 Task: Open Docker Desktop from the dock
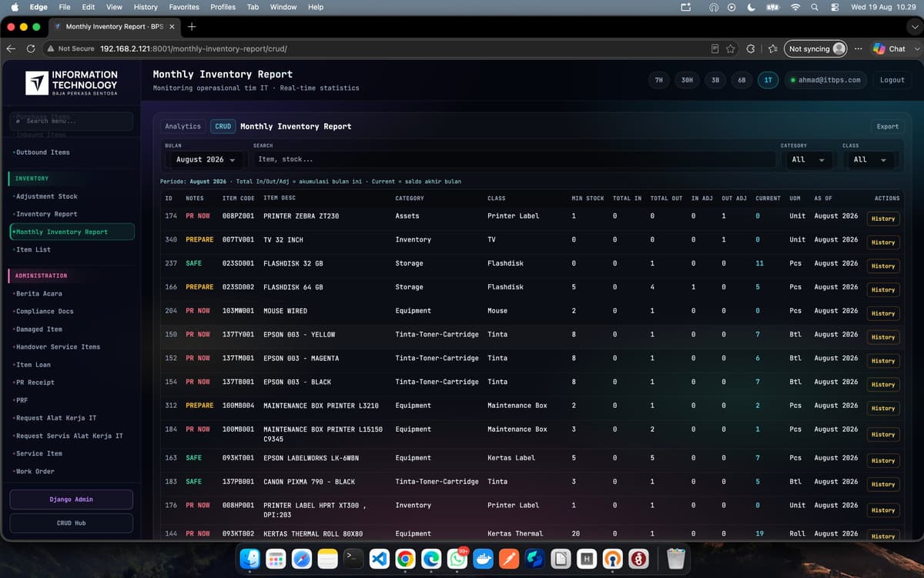tap(483, 560)
